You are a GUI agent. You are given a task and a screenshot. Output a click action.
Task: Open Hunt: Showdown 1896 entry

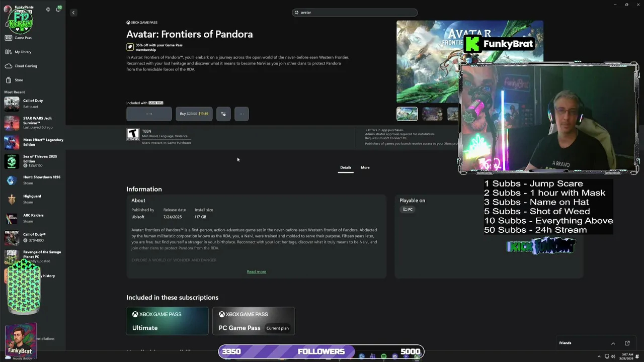(33, 180)
